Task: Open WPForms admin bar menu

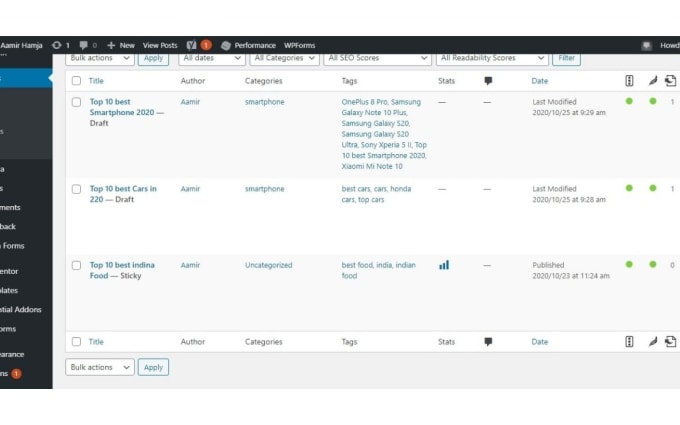Action: (x=300, y=45)
